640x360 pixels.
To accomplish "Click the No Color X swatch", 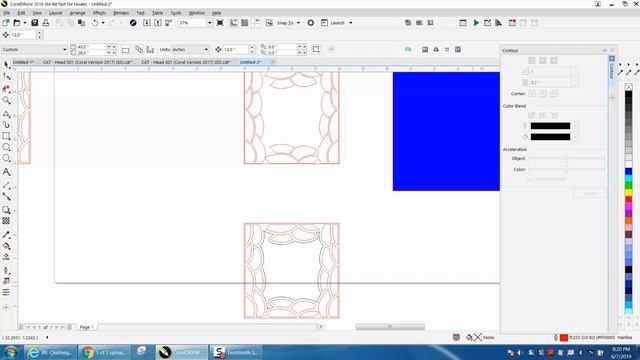I will point(629,87).
